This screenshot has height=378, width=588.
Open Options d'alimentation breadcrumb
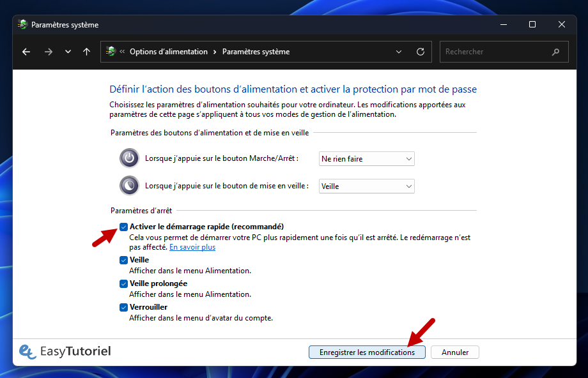tap(168, 52)
